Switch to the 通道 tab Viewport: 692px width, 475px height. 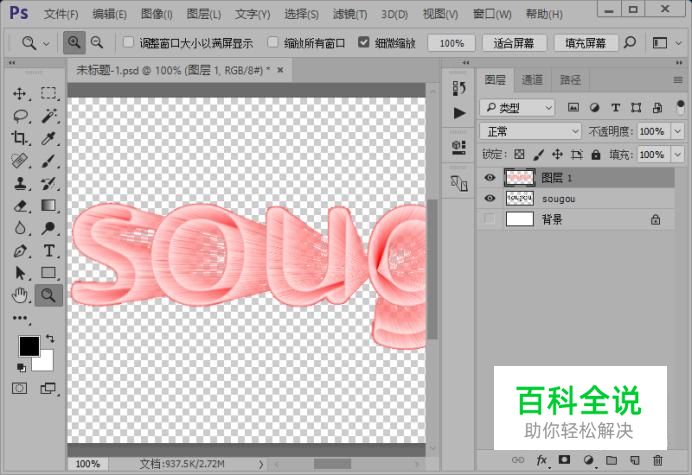pyautogui.click(x=532, y=79)
